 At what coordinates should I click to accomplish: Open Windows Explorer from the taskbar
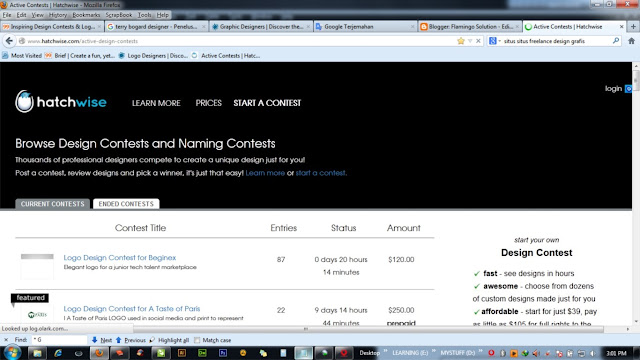[x=37, y=353]
